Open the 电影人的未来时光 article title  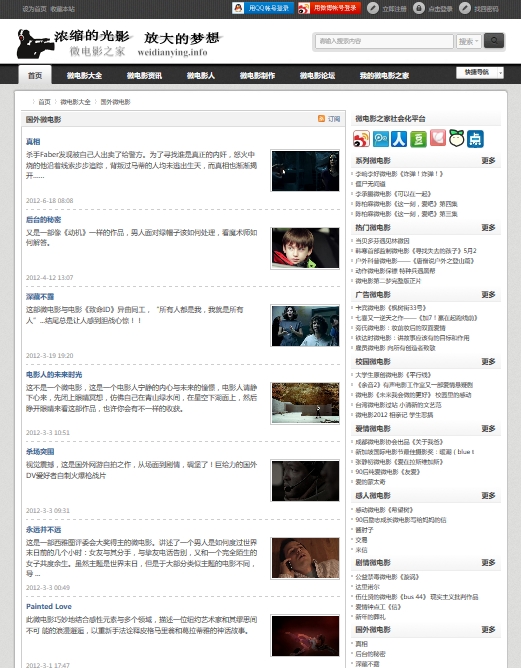point(54,374)
